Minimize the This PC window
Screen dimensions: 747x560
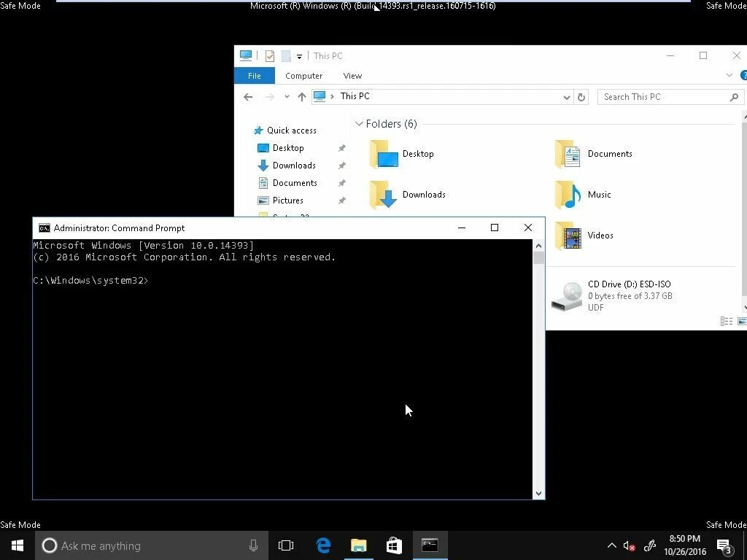670,55
